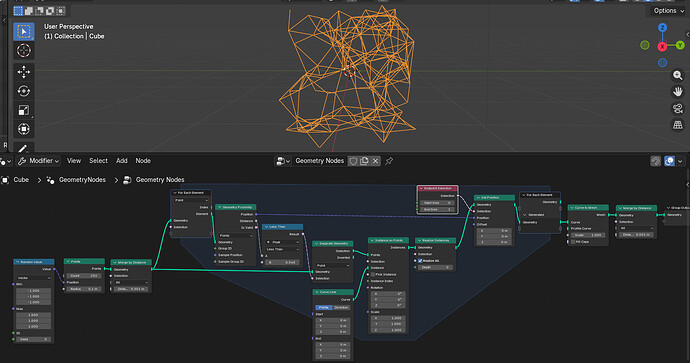Screen dimensions: 690x363
Task: Duplicate the Geometry Nodes node tree
Action: click(x=364, y=161)
